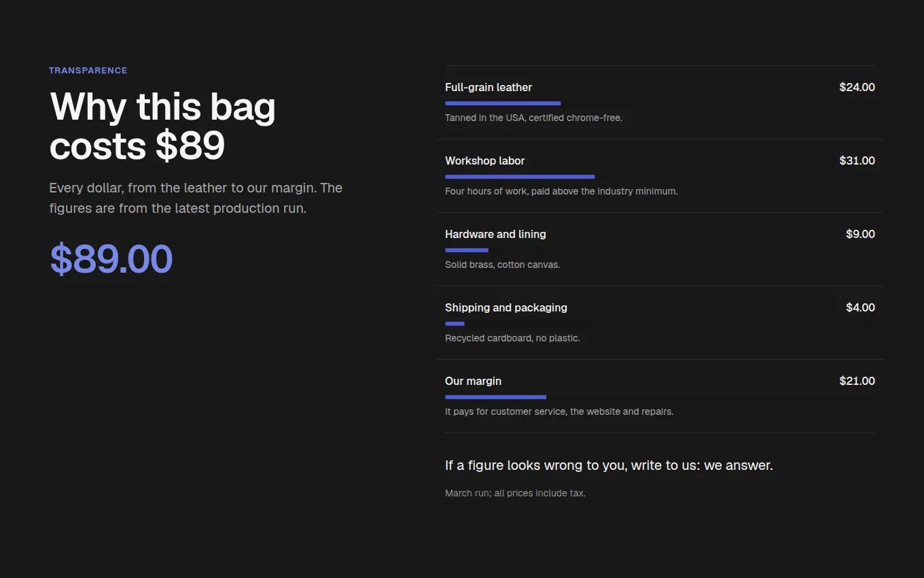Click the footnote "March run; all prices include tax."

click(x=515, y=493)
